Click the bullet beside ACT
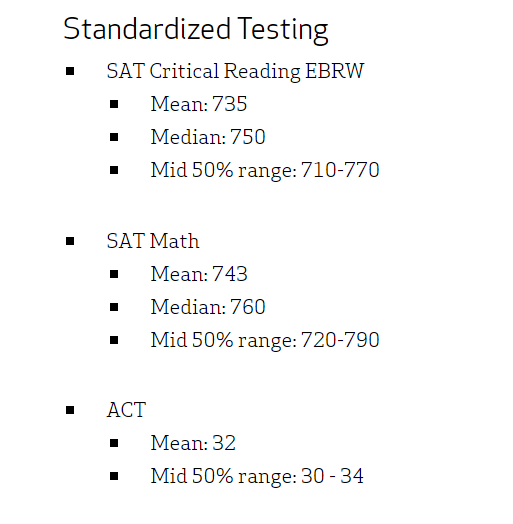Image resolution: width=513 pixels, height=524 pixels. coord(70,410)
